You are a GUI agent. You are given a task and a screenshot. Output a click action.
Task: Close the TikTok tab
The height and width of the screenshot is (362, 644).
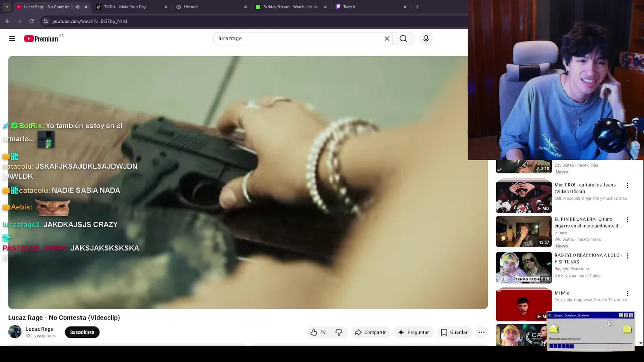pyautogui.click(x=166, y=7)
